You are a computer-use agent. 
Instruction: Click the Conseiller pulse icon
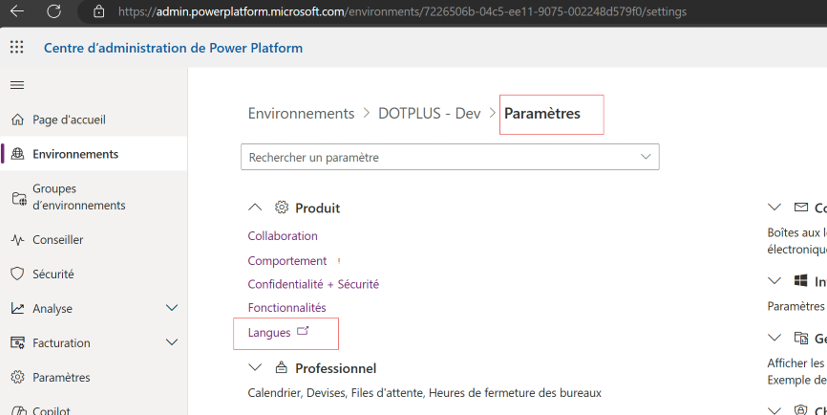pyautogui.click(x=17, y=240)
